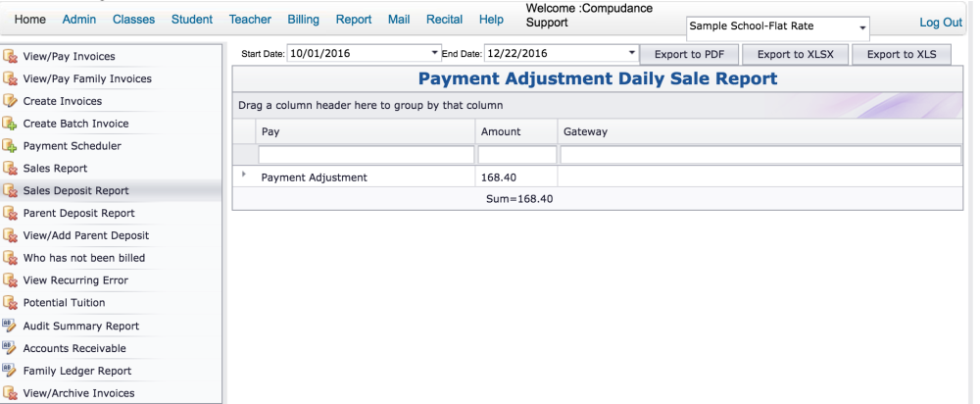Click the View/Archive Invoices icon

pos(10,393)
